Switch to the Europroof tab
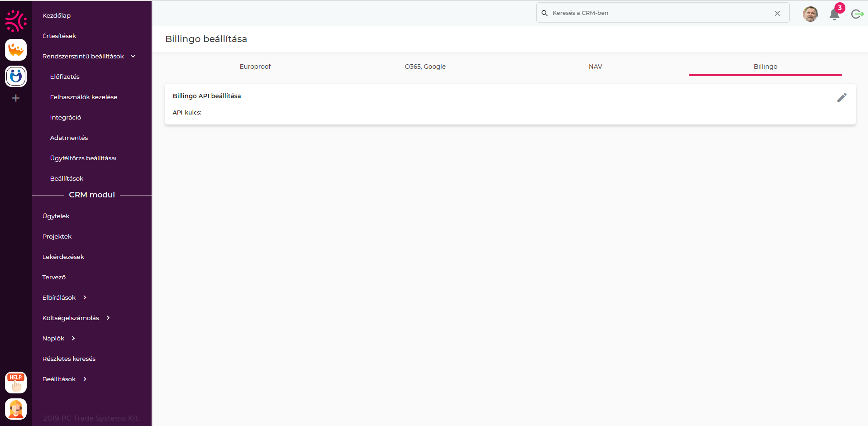The width and height of the screenshot is (868, 426). 255,67
